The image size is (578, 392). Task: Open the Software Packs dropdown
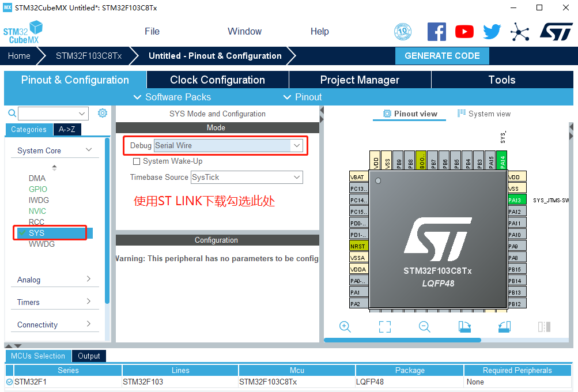pos(172,97)
